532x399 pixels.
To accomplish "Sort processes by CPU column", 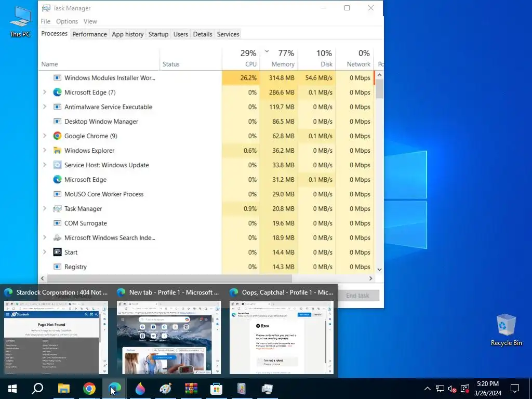I will click(241, 58).
